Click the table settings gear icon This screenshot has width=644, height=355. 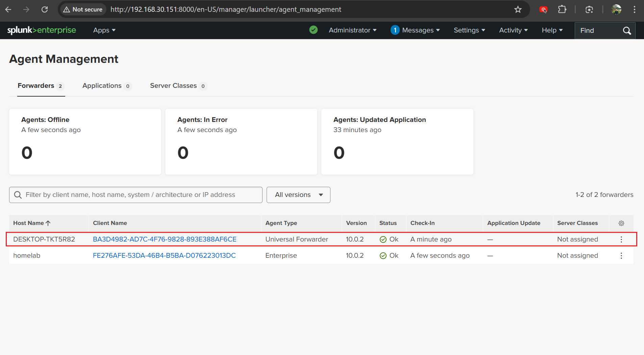621,223
